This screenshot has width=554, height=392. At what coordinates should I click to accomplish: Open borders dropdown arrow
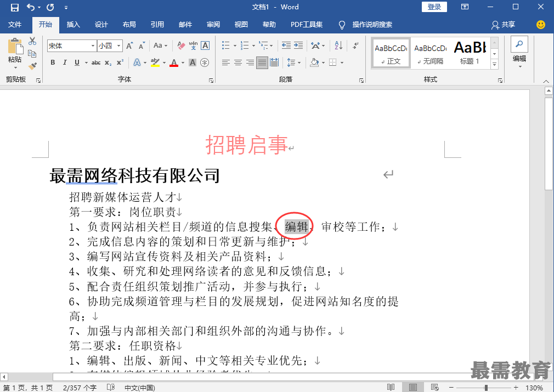(x=342, y=63)
